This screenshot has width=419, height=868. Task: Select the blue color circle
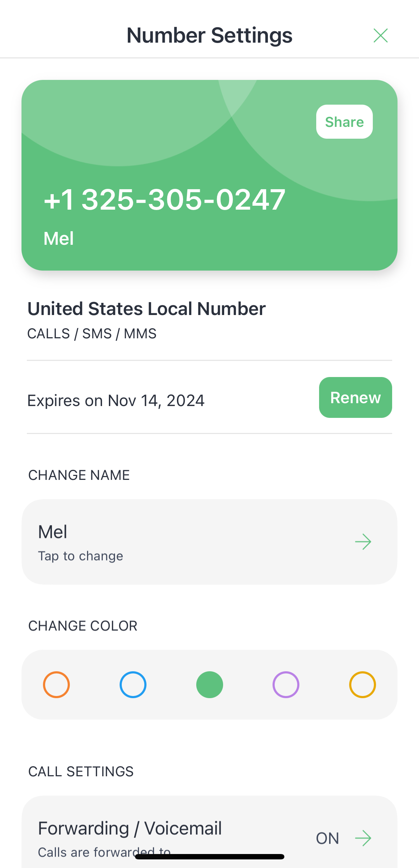(x=133, y=685)
